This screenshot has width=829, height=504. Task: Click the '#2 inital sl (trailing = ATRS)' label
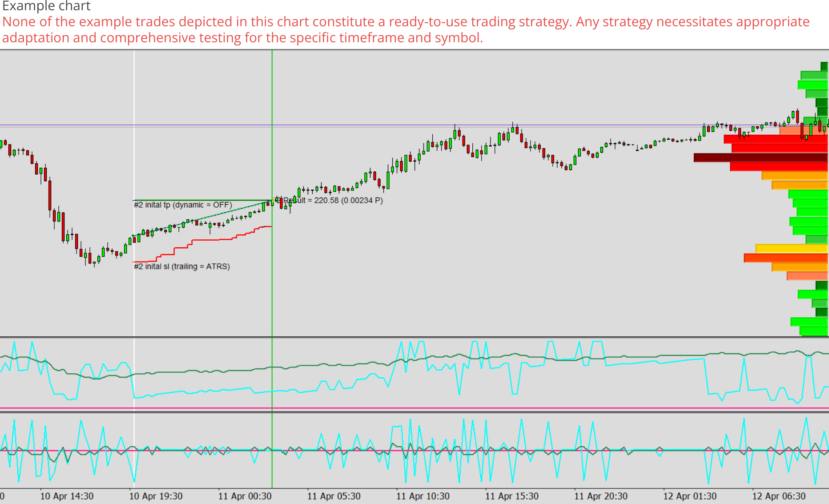pyautogui.click(x=182, y=266)
